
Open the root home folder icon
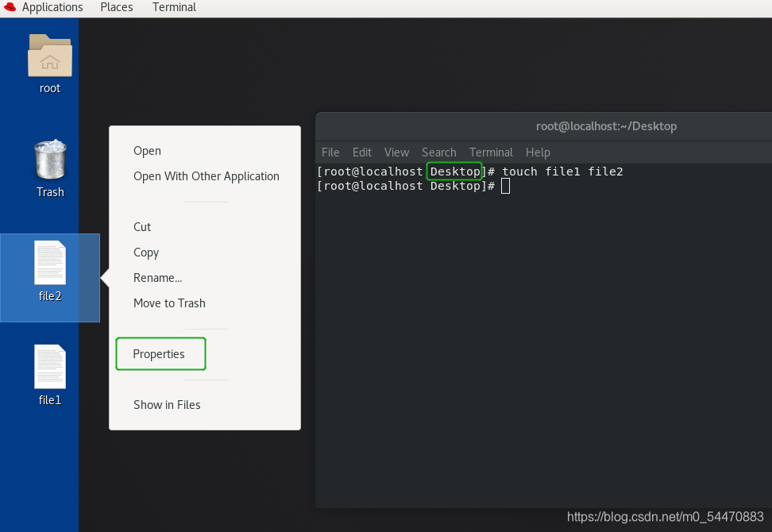coord(50,56)
